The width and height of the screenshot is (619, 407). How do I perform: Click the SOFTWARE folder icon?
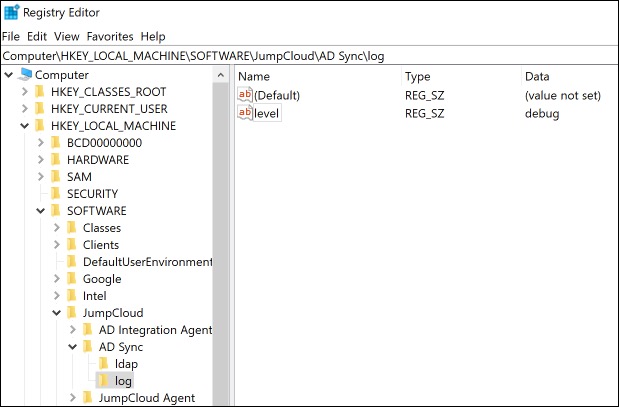(56, 210)
